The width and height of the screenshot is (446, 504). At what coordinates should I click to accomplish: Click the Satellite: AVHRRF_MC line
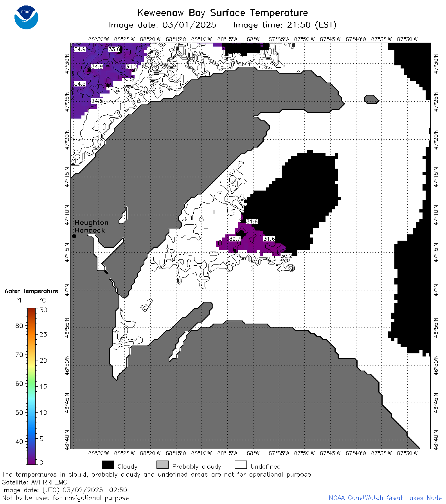pyautogui.click(x=34, y=482)
